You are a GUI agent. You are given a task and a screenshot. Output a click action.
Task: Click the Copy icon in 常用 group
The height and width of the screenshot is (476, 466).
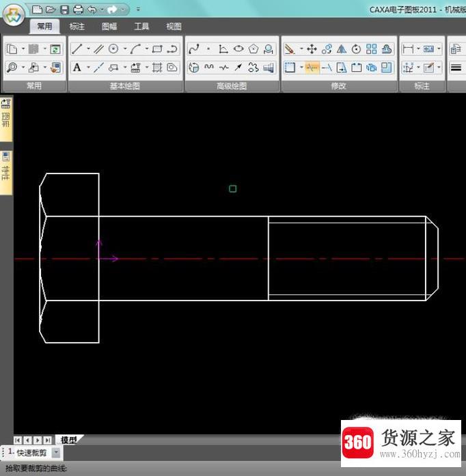[12, 49]
